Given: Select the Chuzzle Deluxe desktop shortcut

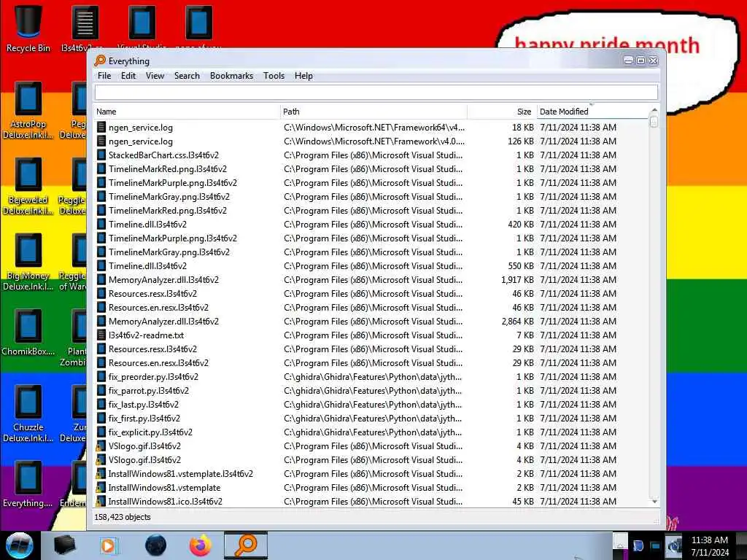Looking at the screenshot, I should [x=28, y=414].
